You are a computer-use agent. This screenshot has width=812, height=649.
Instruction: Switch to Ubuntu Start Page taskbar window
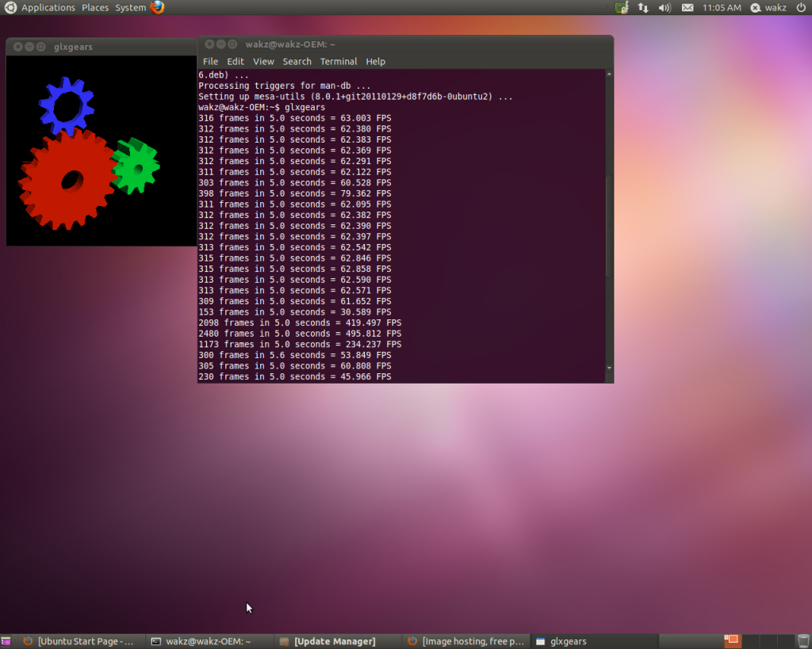click(x=79, y=641)
